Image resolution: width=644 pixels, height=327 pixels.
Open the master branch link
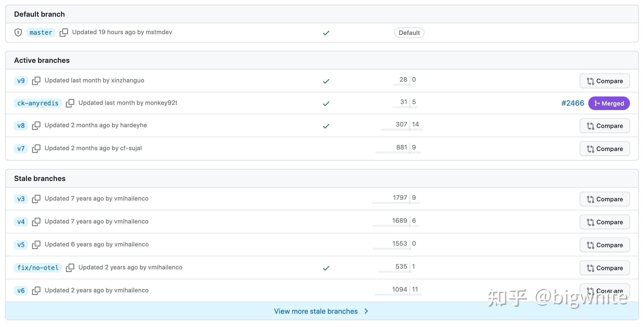click(41, 33)
